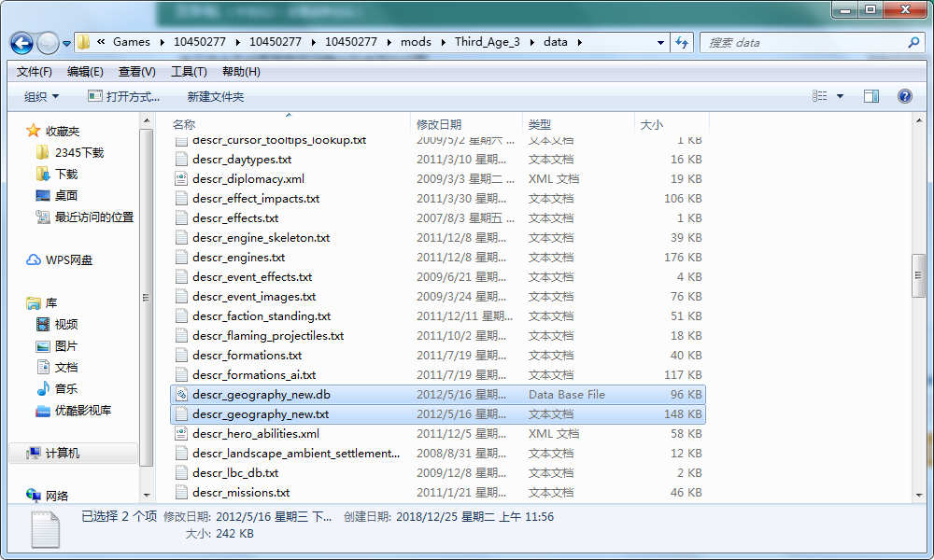Click the 新建文件夹 button
934x560 pixels.
point(216,96)
